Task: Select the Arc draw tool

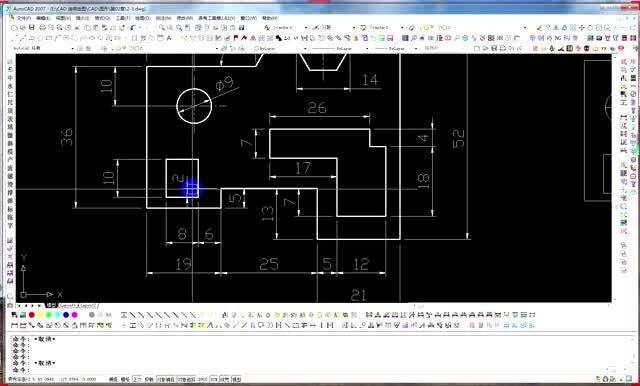Action: point(58,38)
